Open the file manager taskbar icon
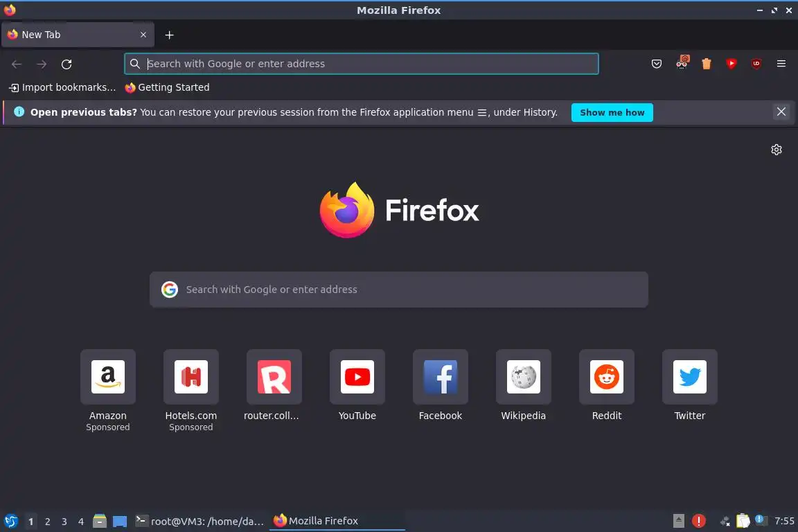The height and width of the screenshot is (532, 798). click(x=100, y=521)
